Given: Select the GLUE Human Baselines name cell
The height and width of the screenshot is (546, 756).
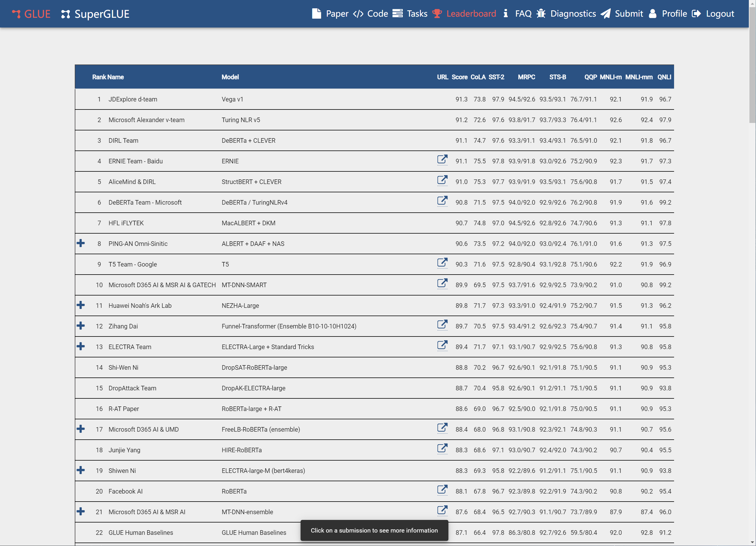Looking at the screenshot, I should (141, 532).
